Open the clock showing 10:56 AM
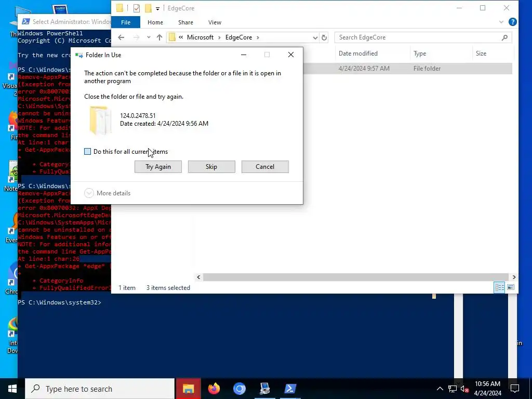This screenshot has height=399, width=532. click(487, 389)
